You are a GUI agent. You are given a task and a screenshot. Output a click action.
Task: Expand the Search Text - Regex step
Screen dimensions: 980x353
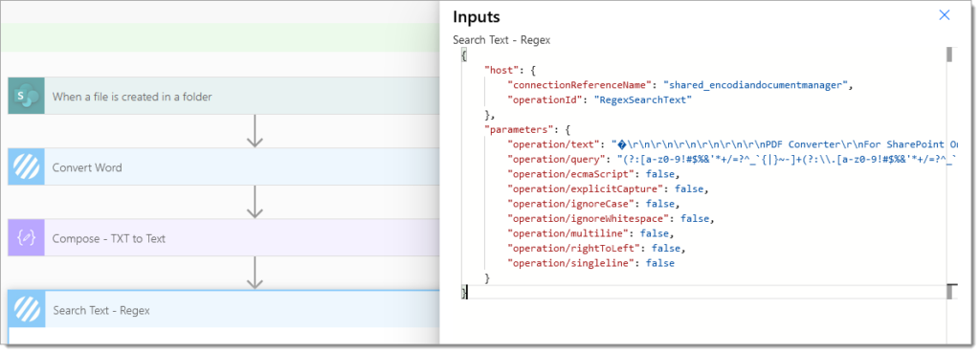coord(224,309)
